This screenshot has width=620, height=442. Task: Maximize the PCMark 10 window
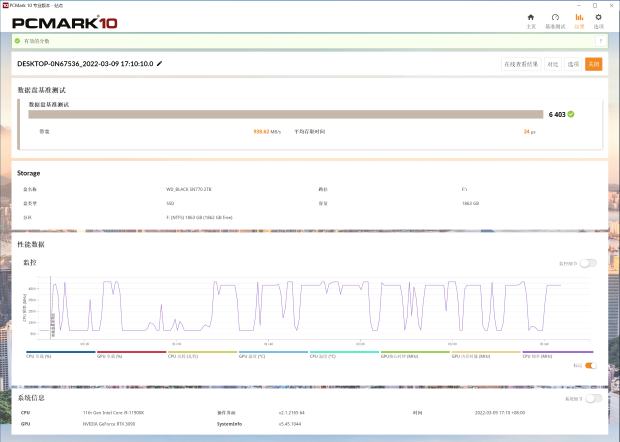point(595,6)
